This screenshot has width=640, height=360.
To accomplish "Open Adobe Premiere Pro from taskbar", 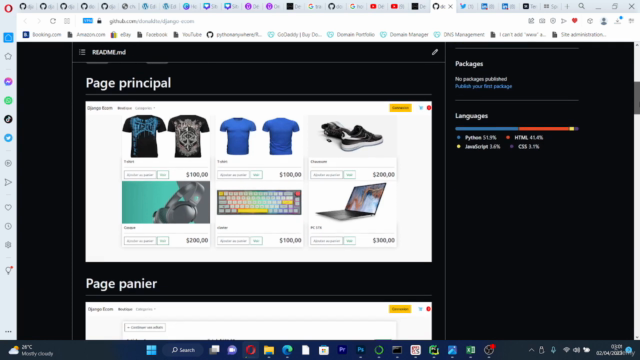I will [342, 350].
